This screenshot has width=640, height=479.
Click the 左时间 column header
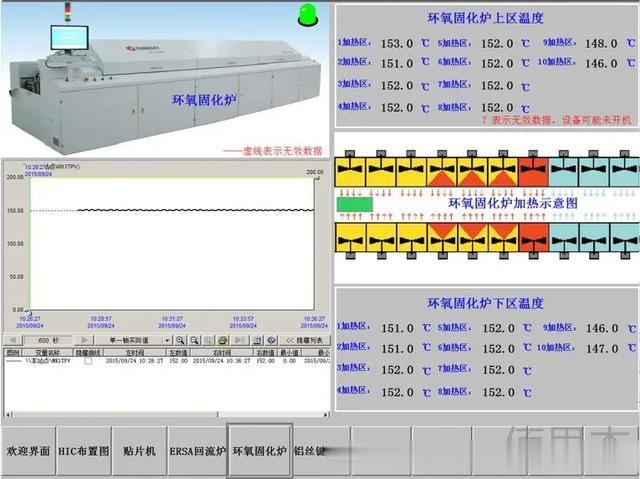tap(134, 352)
